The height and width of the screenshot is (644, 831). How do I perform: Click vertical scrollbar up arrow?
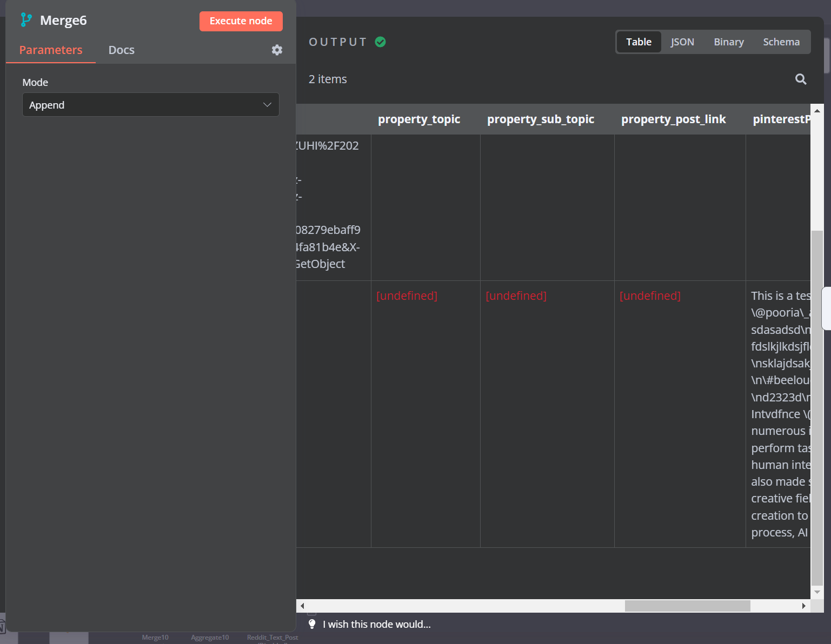coord(817,111)
